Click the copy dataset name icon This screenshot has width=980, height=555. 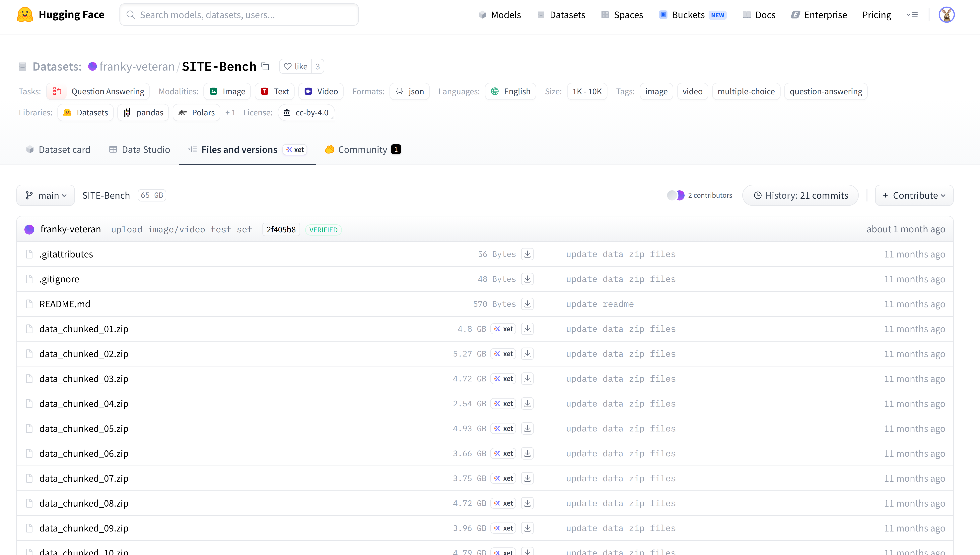265,67
